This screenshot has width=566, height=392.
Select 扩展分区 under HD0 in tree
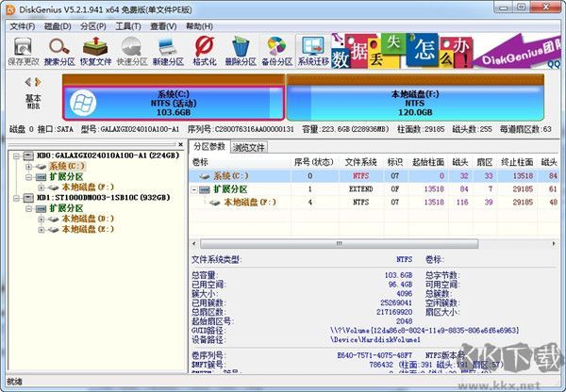(66, 177)
